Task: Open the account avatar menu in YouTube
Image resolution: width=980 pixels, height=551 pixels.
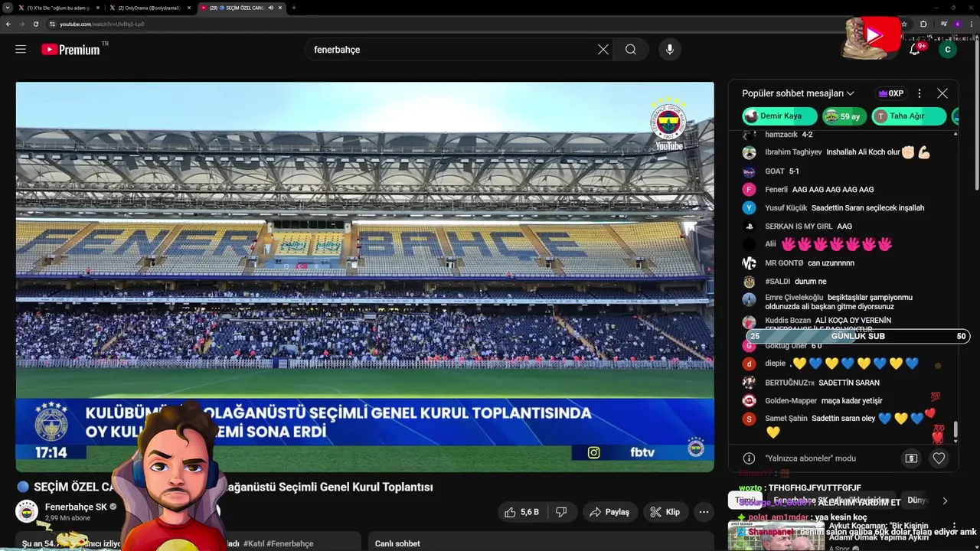Action: click(948, 49)
